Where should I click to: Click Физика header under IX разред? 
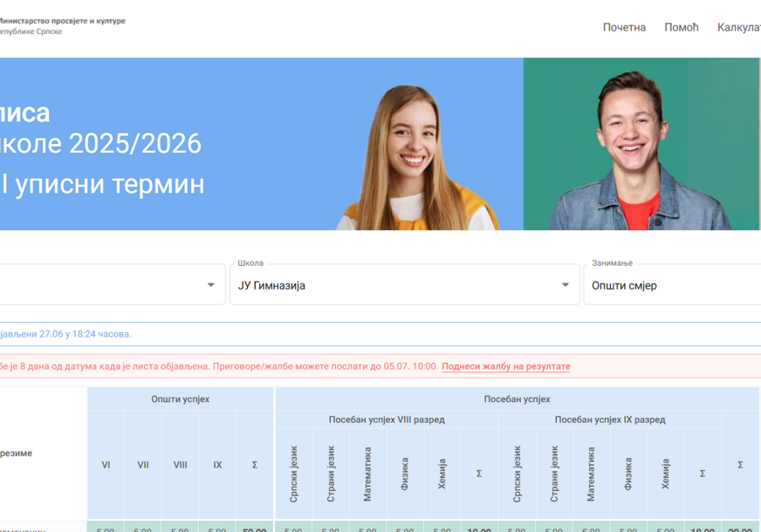628,474
